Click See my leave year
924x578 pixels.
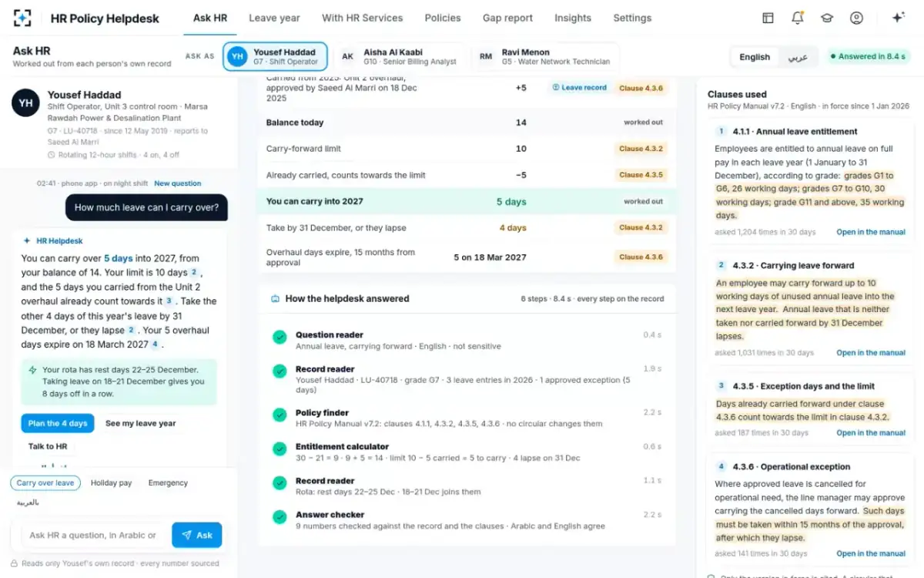tap(141, 423)
